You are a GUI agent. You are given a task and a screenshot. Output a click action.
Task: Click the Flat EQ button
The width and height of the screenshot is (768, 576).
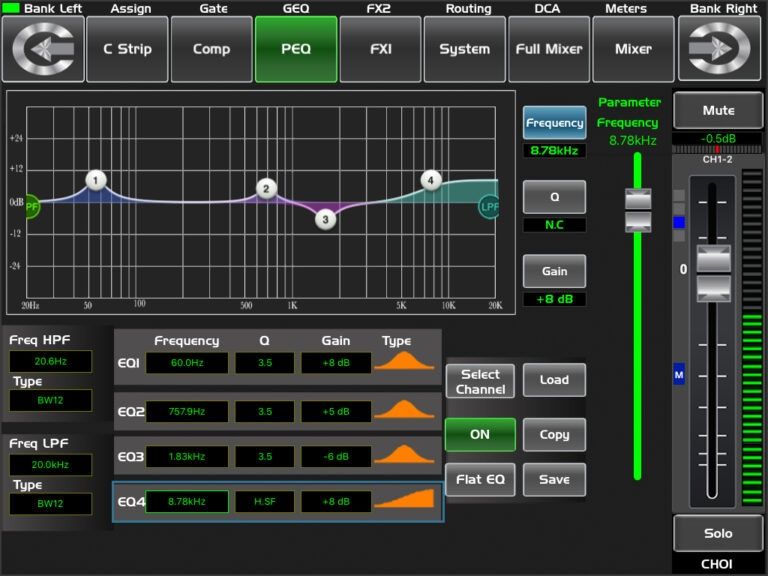point(480,480)
